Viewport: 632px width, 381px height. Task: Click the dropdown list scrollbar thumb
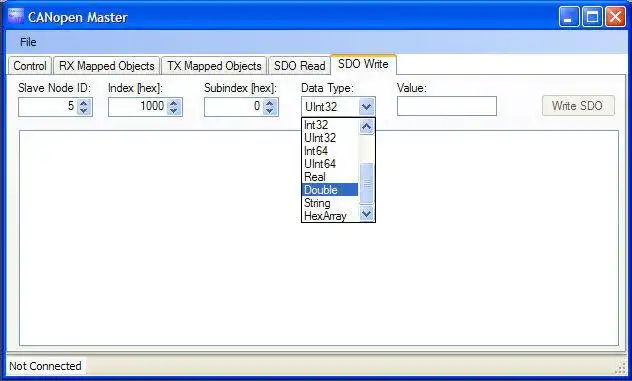pos(366,183)
